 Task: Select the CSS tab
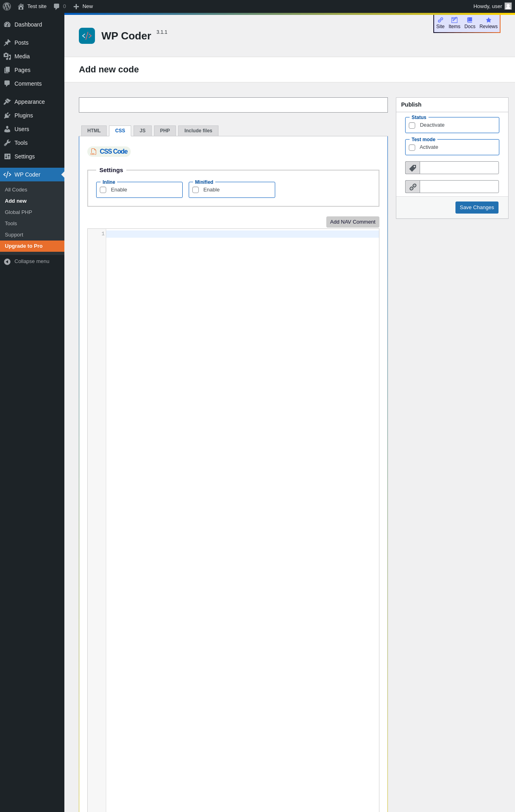(x=120, y=131)
